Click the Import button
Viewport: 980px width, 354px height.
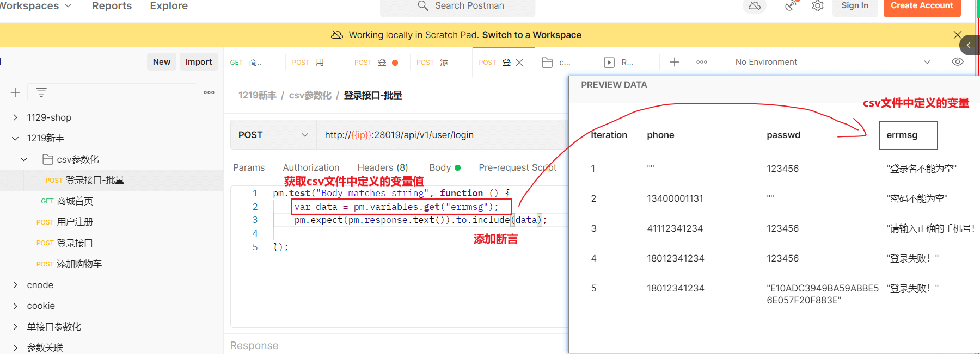pyautogui.click(x=199, y=62)
